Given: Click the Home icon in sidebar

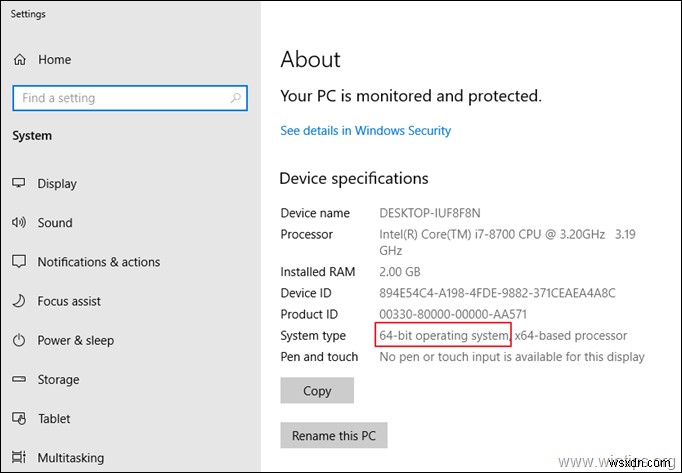Looking at the screenshot, I should (18, 60).
